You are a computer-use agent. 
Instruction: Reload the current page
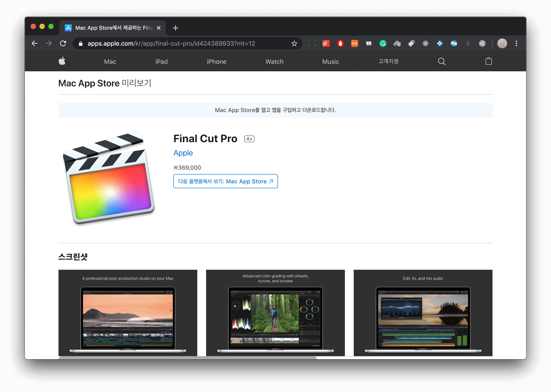(63, 43)
